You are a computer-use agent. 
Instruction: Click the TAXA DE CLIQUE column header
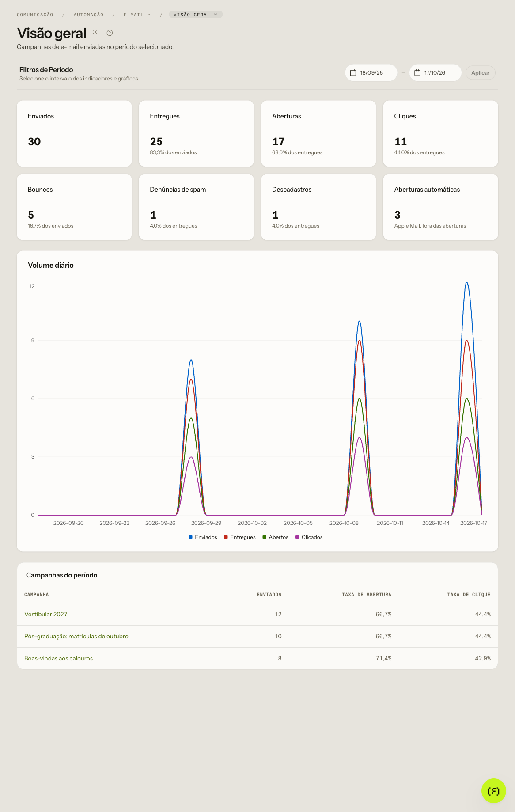pyautogui.click(x=469, y=595)
